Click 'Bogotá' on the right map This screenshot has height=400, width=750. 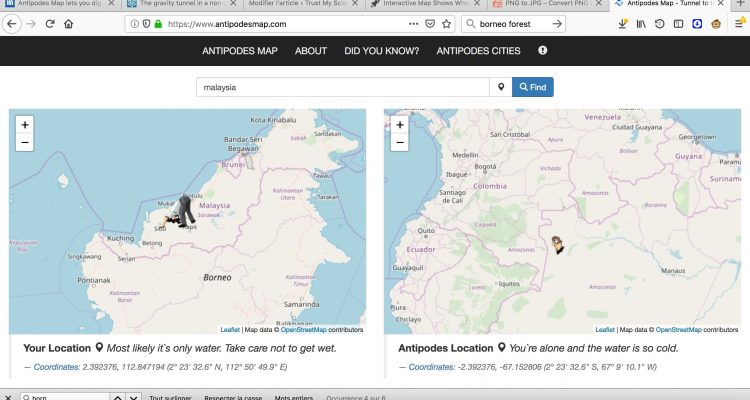(x=485, y=167)
